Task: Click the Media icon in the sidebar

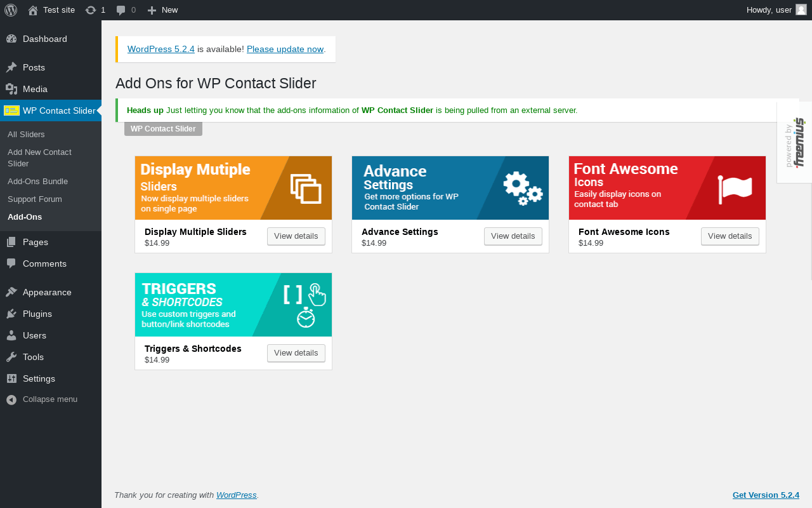Action: pyautogui.click(x=11, y=89)
